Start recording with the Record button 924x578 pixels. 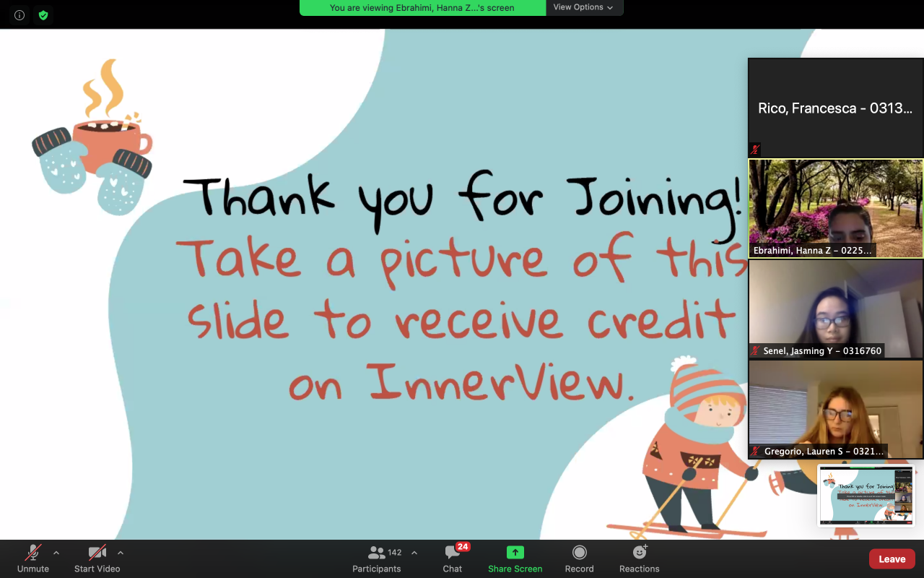pyautogui.click(x=579, y=558)
